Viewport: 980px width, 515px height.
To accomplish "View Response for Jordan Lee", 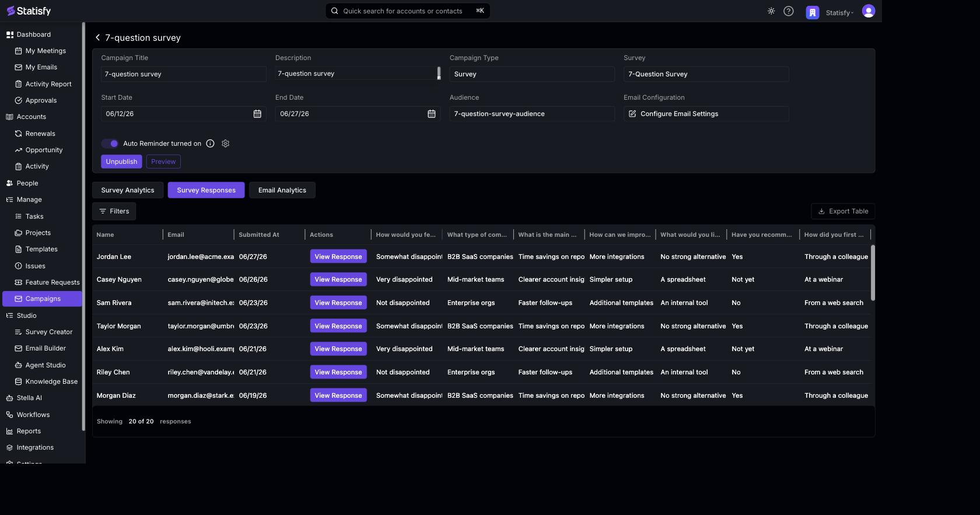I will 338,257.
